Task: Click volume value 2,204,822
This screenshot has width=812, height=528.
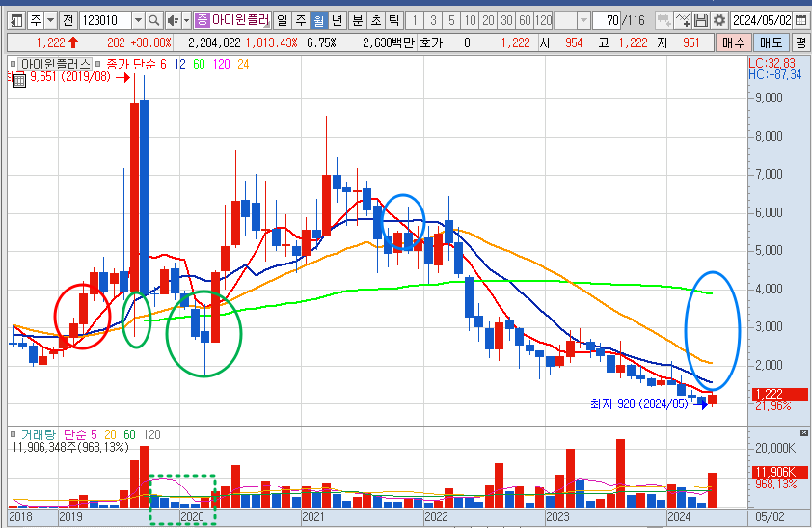Action: [214, 43]
